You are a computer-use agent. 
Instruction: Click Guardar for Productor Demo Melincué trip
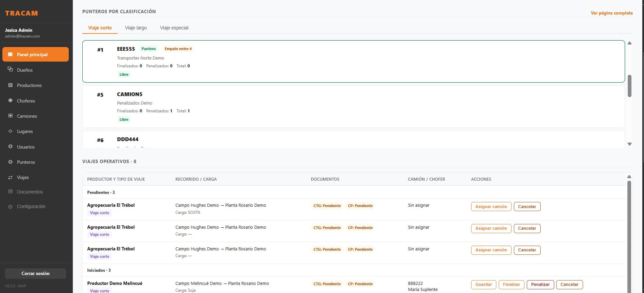483,285
